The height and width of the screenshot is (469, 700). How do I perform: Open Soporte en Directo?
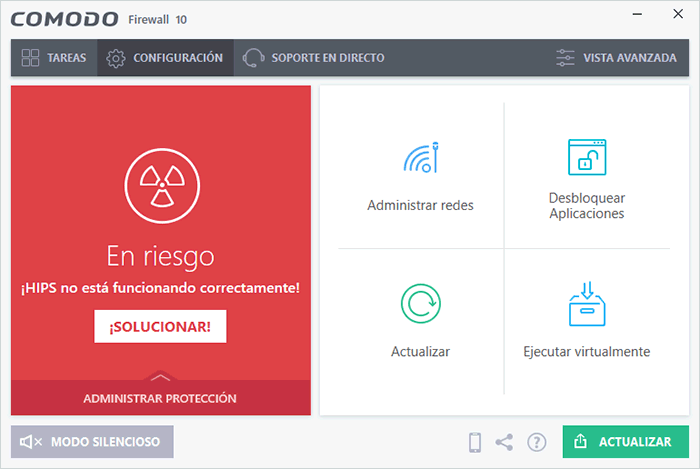pos(313,58)
